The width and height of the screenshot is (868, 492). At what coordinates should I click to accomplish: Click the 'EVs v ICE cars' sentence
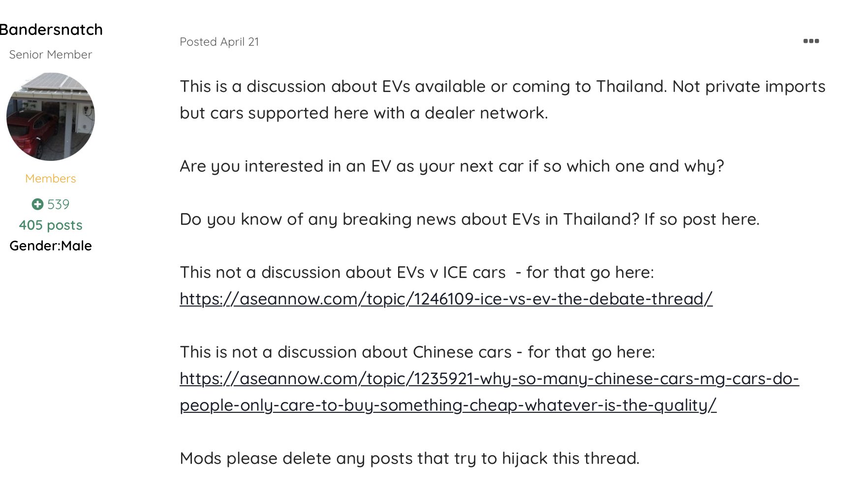(417, 272)
